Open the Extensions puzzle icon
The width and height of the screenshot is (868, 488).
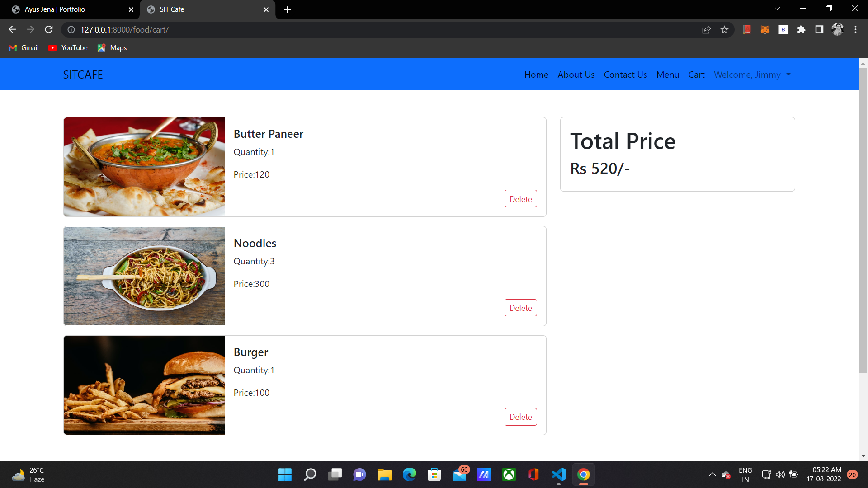click(801, 29)
